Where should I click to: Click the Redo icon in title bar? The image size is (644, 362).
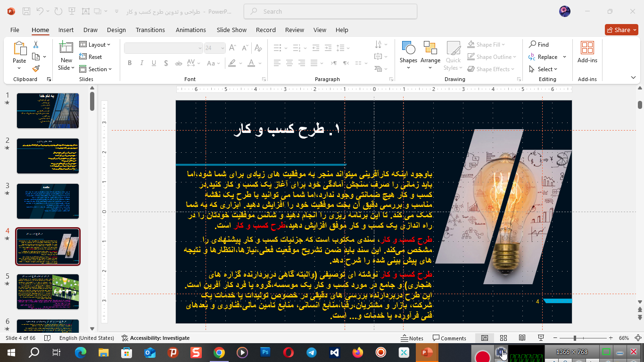click(58, 11)
